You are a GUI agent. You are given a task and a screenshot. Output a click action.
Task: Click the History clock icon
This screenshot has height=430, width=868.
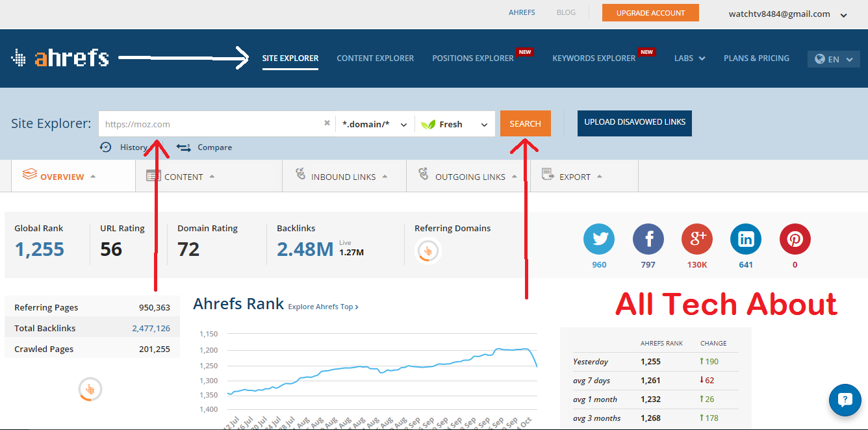(x=106, y=147)
